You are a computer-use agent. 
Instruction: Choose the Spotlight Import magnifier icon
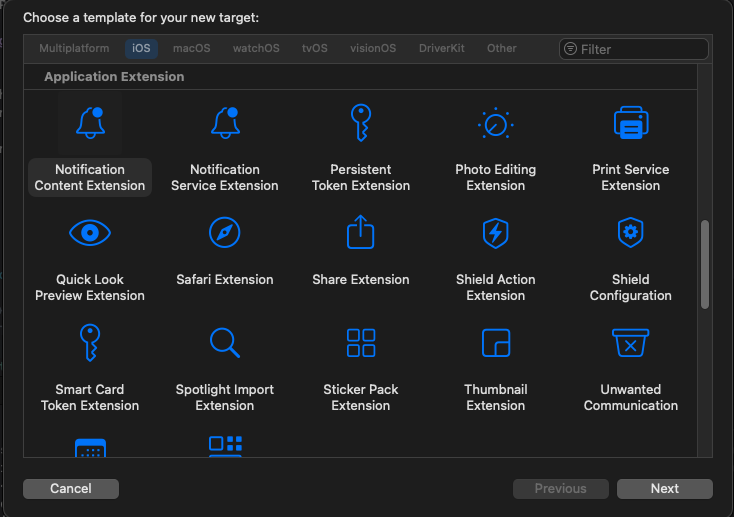click(x=225, y=343)
